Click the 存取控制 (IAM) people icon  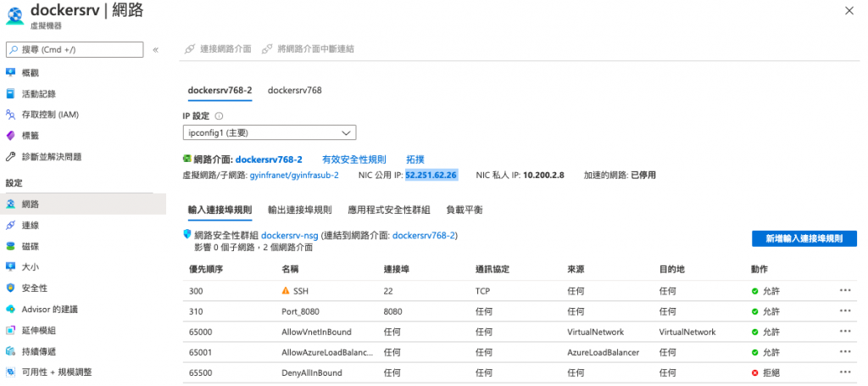click(10, 115)
